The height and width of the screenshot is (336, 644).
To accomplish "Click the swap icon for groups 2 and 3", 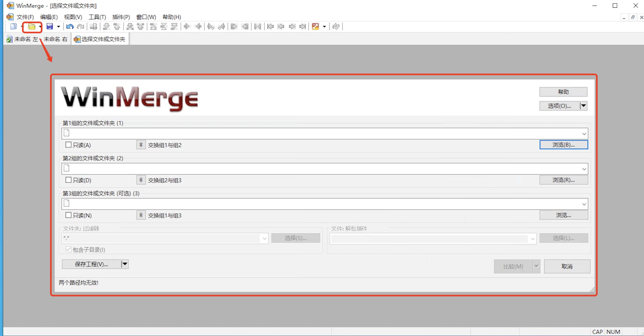I will coord(141,180).
